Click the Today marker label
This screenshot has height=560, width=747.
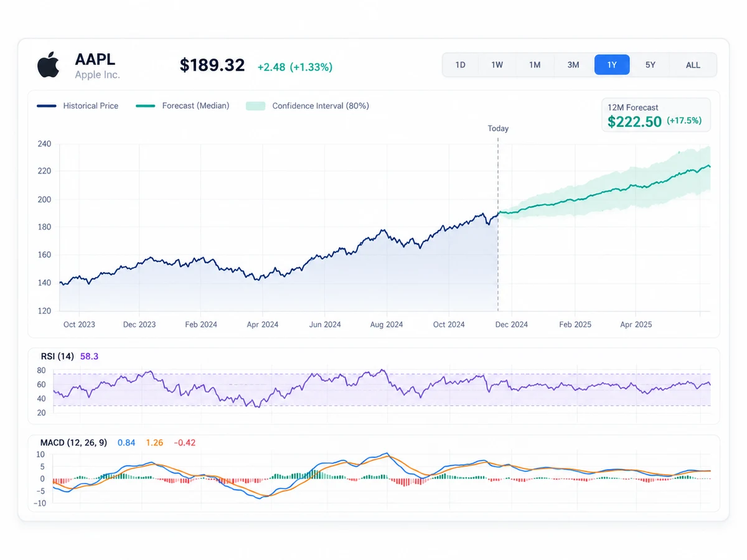(498, 128)
